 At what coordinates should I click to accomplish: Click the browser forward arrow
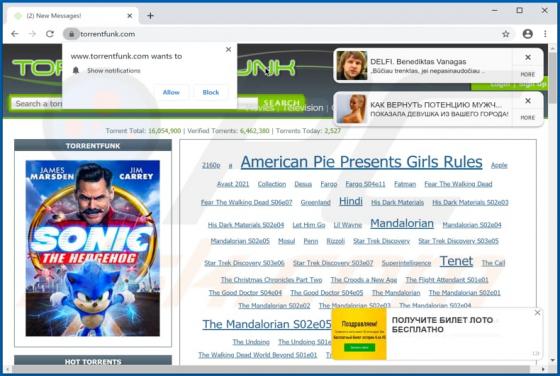32,34
